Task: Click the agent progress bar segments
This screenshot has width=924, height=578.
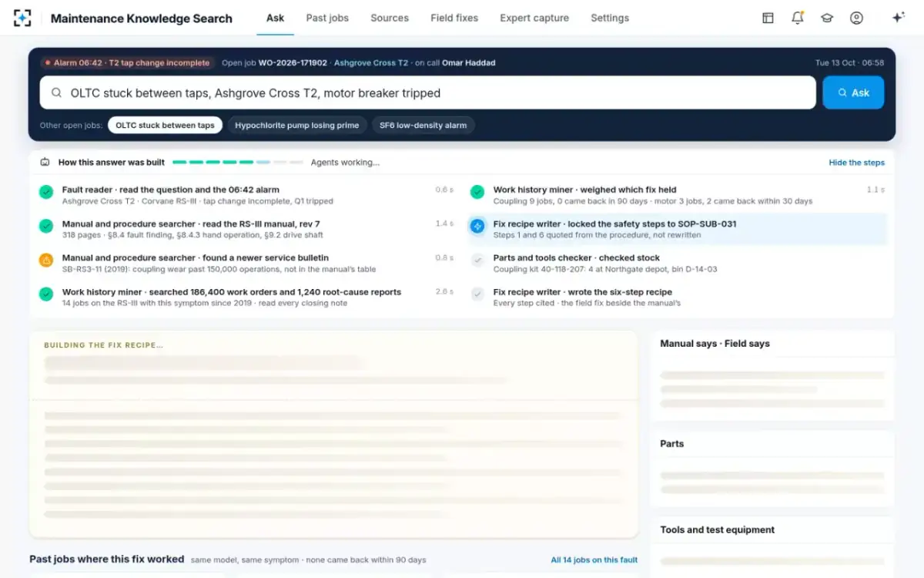Action: click(x=238, y=163)
